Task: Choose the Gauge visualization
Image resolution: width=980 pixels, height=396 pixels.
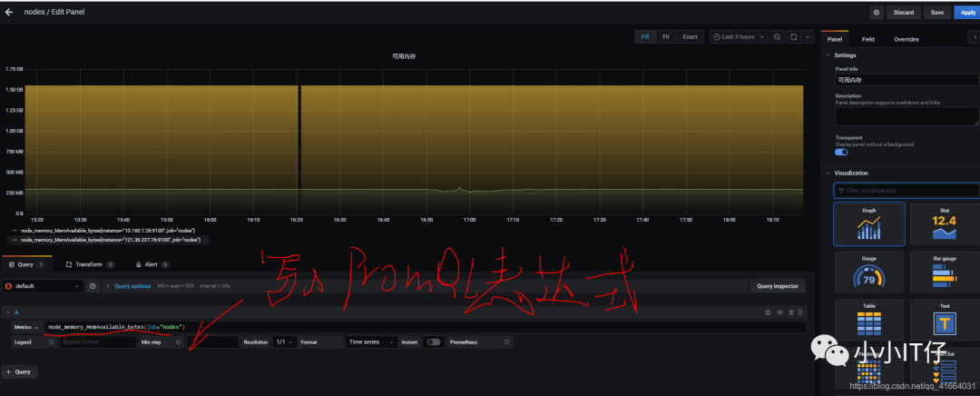Action: (x=868, y=272)
